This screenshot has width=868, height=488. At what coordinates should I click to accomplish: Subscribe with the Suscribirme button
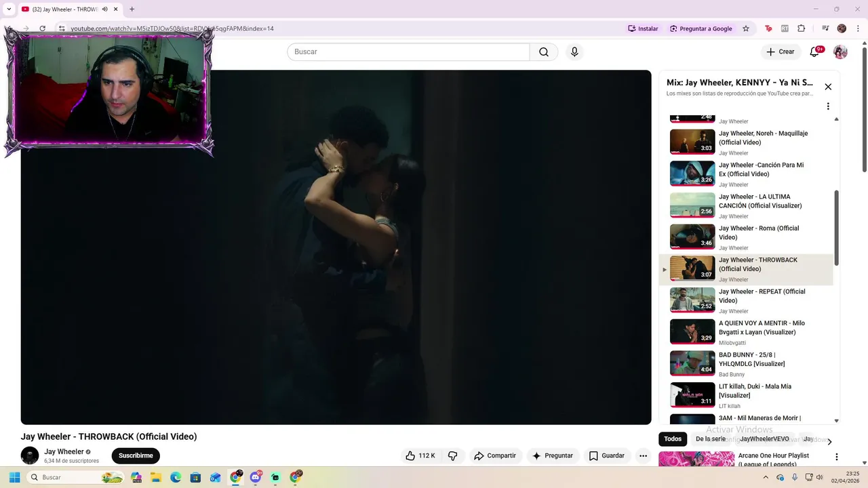[x=136, y=455]
